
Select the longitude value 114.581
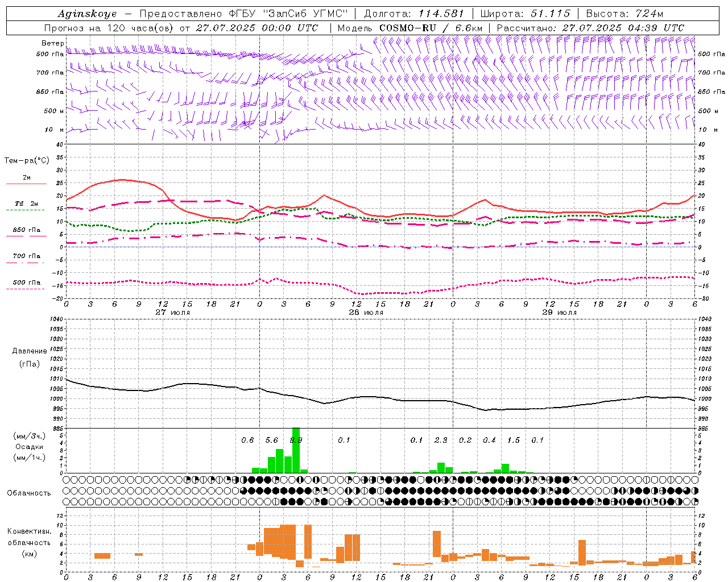(x=441, y=14)
